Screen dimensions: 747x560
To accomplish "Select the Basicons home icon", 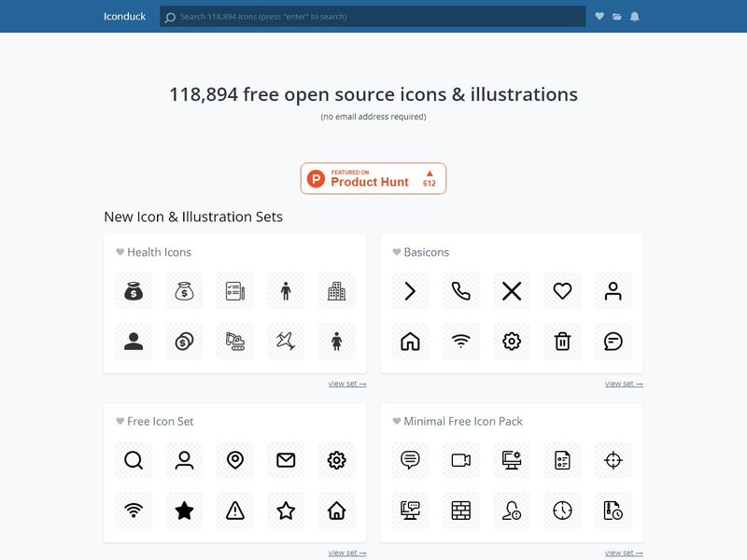I will [x=410, y=342].
